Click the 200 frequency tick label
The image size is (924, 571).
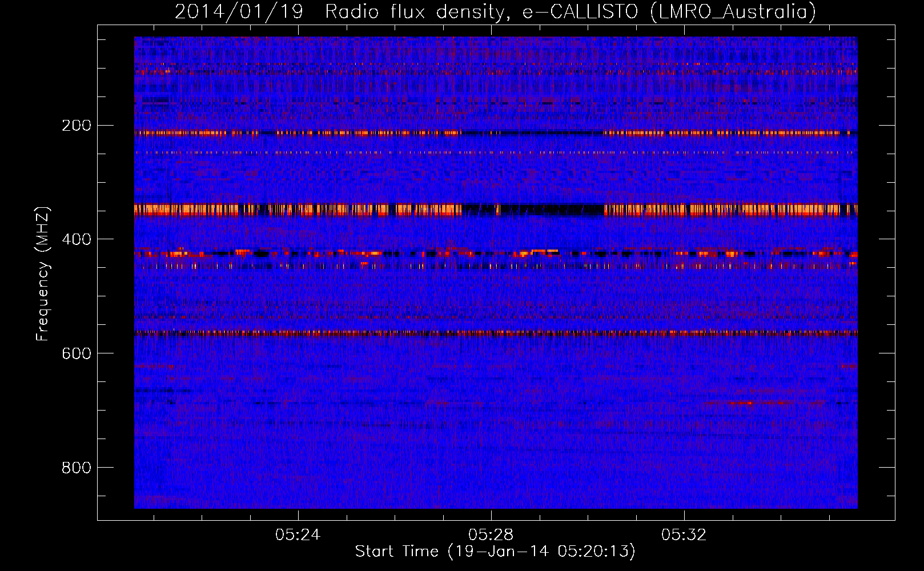[77, 126]
